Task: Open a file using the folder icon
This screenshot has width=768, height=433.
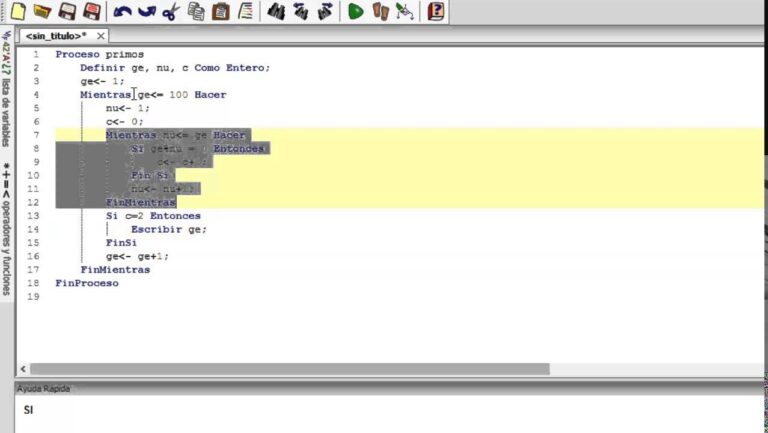Action: pos(41,12)
